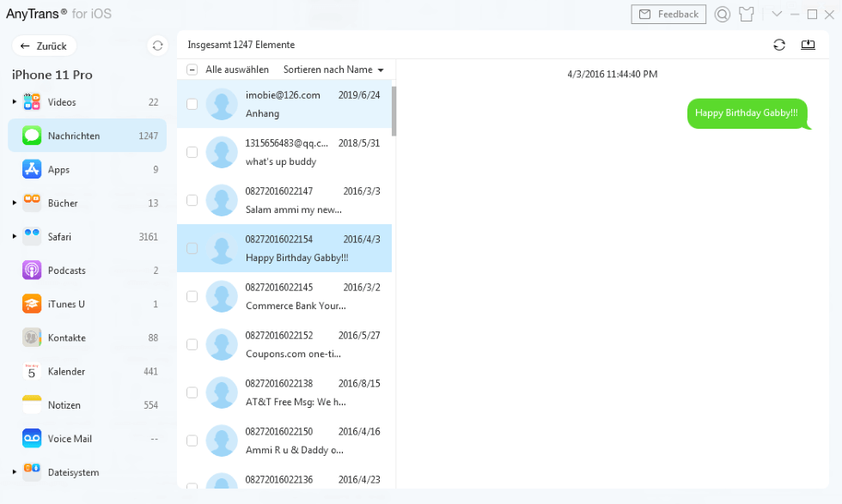The image size is (842, 504).
Task: Click the refresh icon next to Zurück
Action: (x=157, y=46)
